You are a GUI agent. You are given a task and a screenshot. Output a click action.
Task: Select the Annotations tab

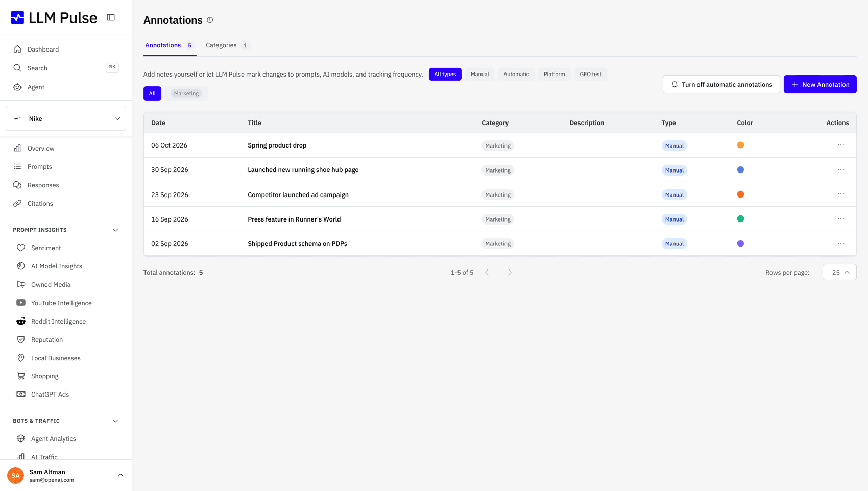pyautogui.click(x=170, y=45)
